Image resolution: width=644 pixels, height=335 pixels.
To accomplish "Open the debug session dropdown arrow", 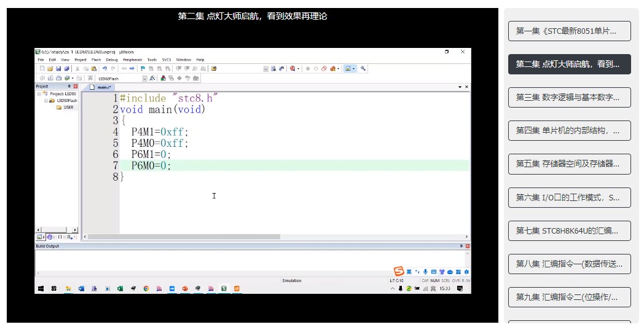I will pyautogui.click(x=298, y=69).
